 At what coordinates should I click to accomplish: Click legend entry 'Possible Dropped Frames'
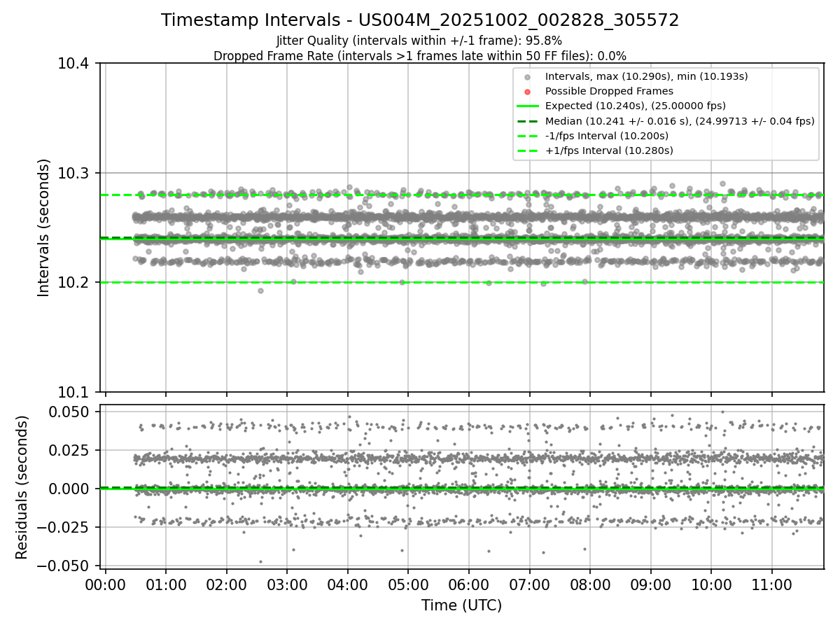pyautogui.click(x=609, y=91)
